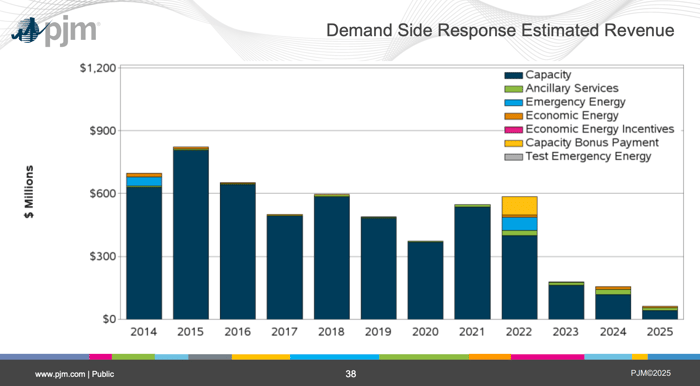This screenshot has width=700, height=386.
Task: Select the 'Economic Energy Incentives' legend label
Action: [600, 129]
